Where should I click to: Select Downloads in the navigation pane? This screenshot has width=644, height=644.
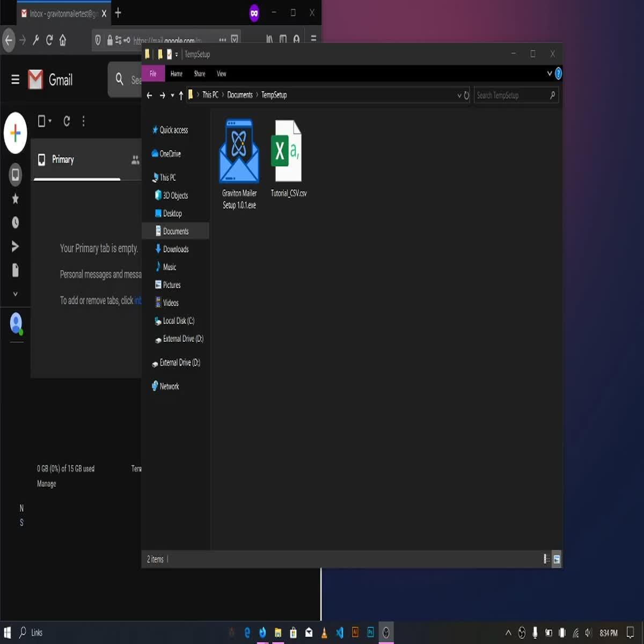pyautogui.click(x=175, y=249)
